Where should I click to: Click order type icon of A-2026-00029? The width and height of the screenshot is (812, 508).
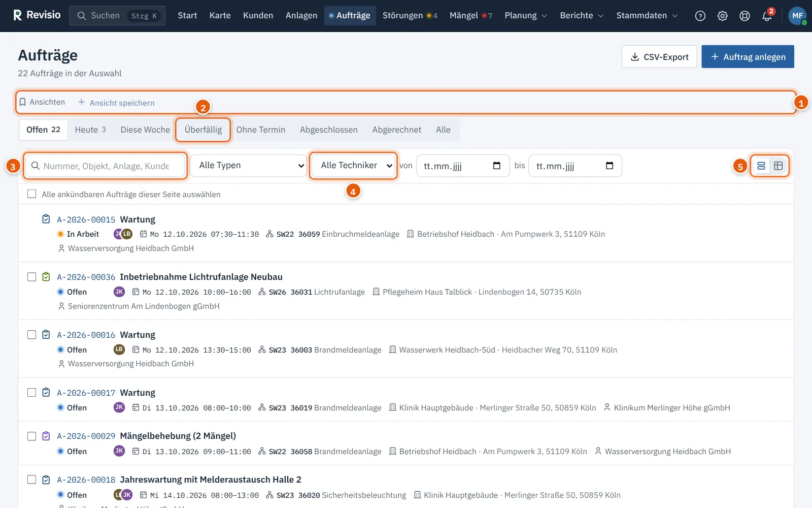(46, 436)
